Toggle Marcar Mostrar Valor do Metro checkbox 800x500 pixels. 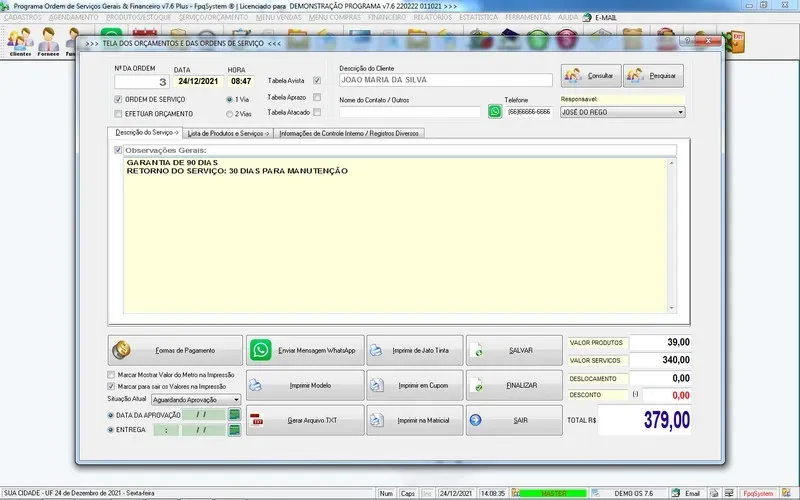pos(111,375)
